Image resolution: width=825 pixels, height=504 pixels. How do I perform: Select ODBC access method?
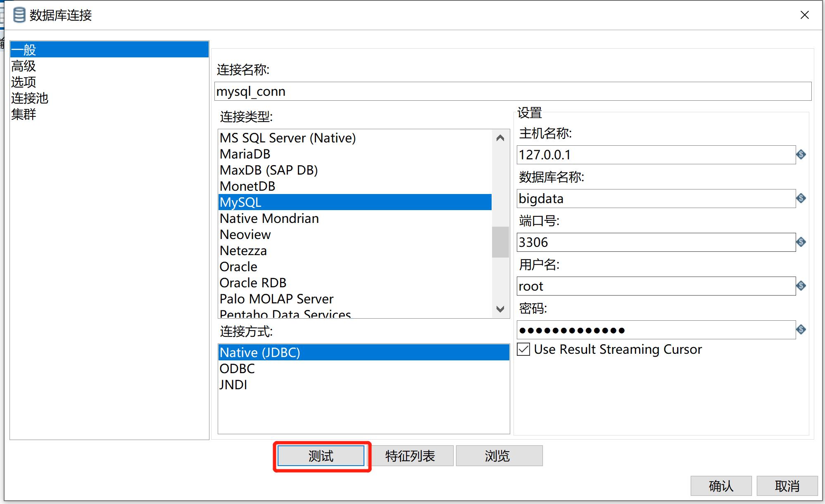(x=364, y=369)
